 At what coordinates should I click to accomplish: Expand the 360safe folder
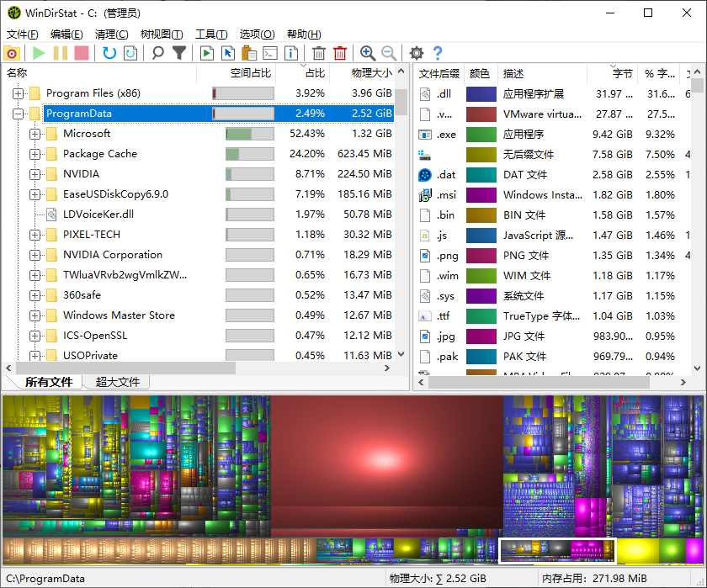[x=35, y=295]
